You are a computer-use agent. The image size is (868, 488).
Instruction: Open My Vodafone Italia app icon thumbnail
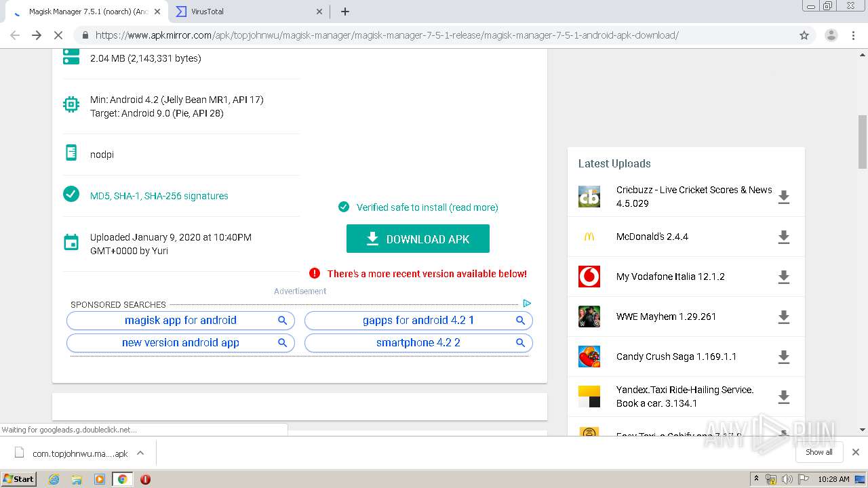[589, 277]
